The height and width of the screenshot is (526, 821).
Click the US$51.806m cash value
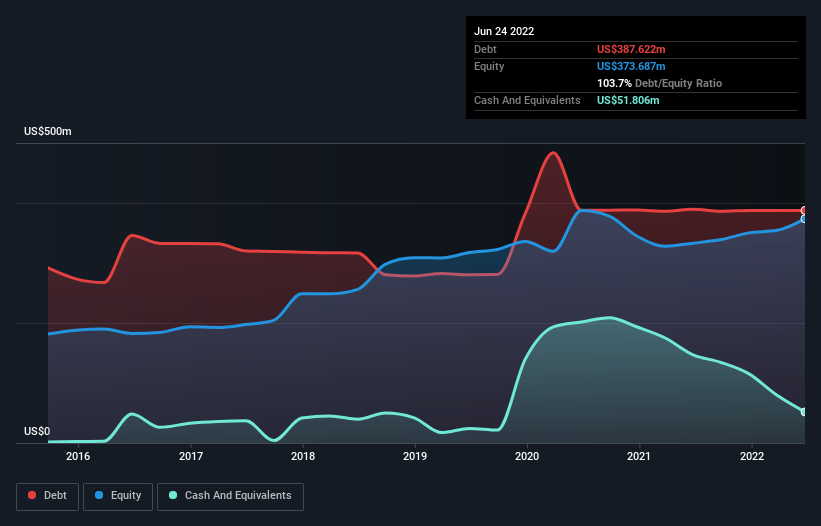pos(628,100)
